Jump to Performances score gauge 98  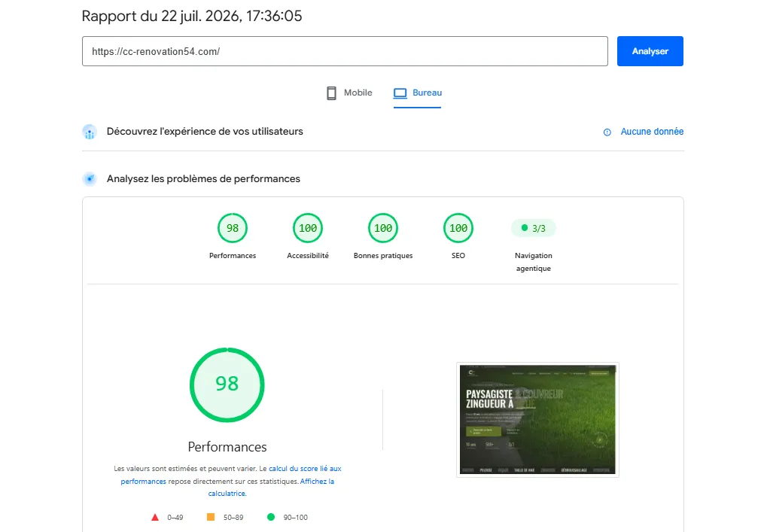[x=233, y=228]
